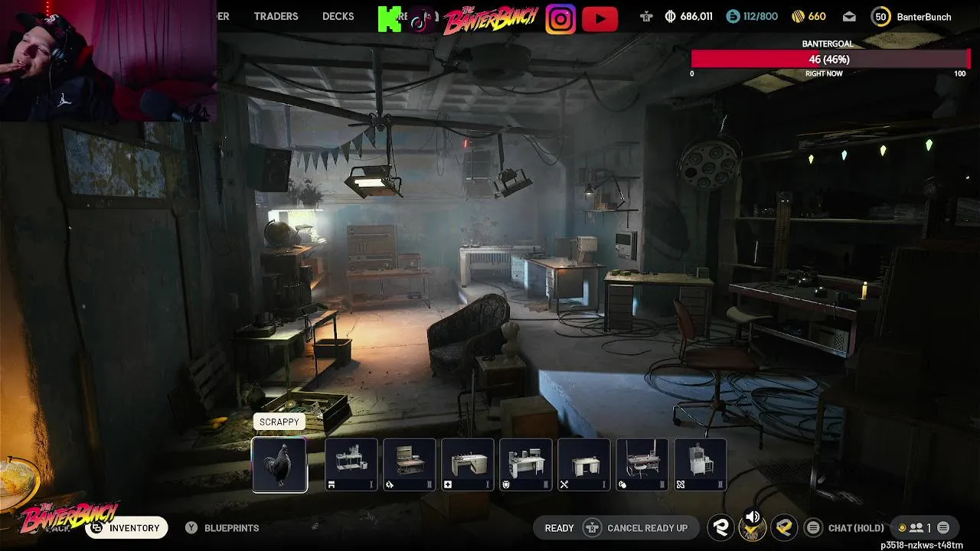Click the yellow-gray squad member emblem
The width and height of the screenshot is (980, 551).
(784, 527)
